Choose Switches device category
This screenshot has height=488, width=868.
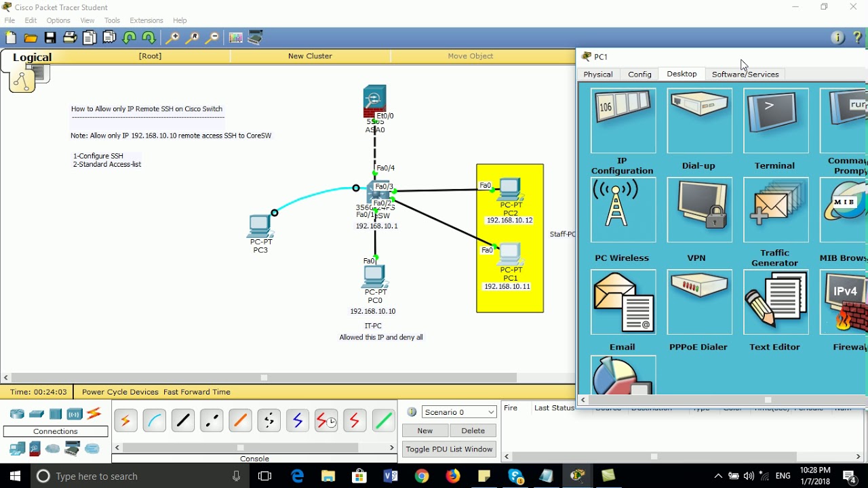pos(37,413)
